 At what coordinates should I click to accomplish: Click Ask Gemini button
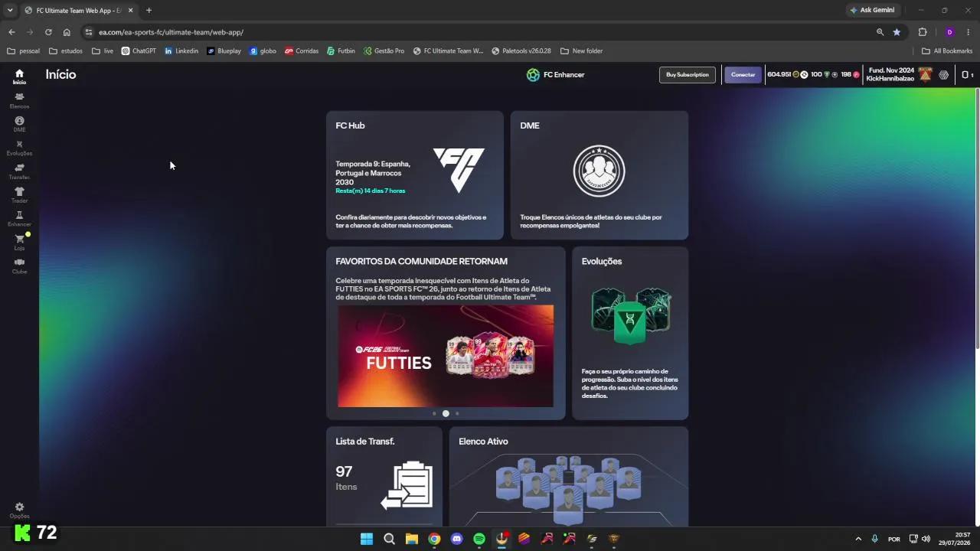[872, 10]
